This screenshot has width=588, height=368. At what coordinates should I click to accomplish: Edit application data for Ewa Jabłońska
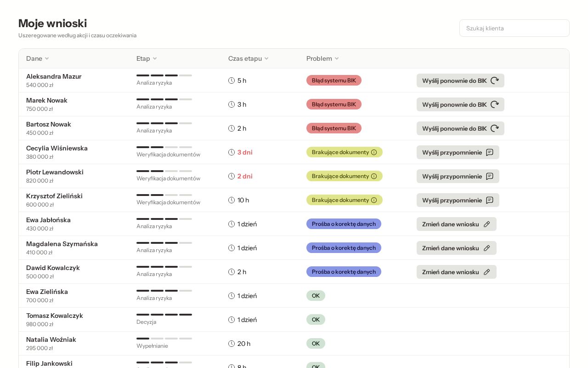(457, 224)
